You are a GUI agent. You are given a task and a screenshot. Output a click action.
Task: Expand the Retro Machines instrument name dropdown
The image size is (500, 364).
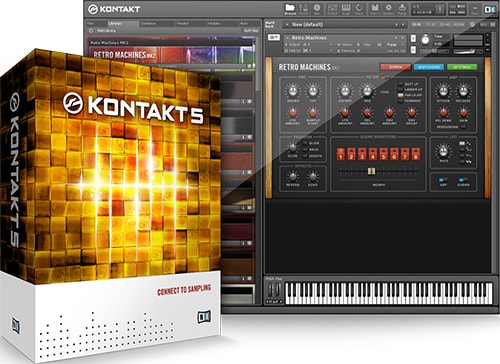tap(287, 38)
